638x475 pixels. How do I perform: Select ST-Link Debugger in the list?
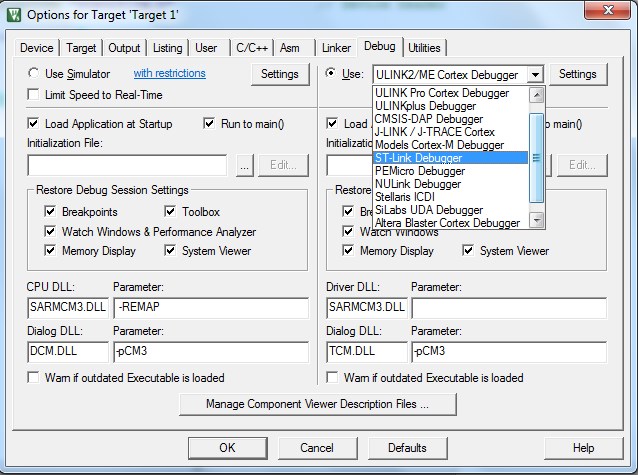[x=450, y=158]
